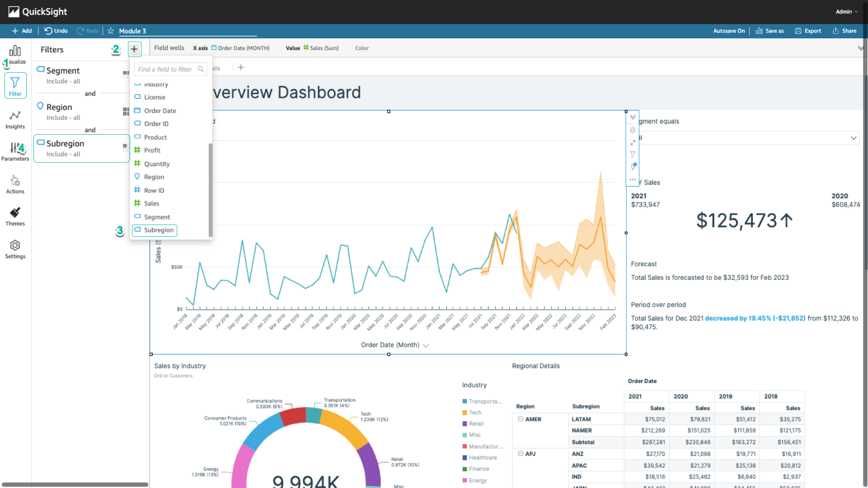Click the favorite star icon beside Module 3
This screenshot has width=868, height=488.
pyautogui.click(x=110, y=31)
